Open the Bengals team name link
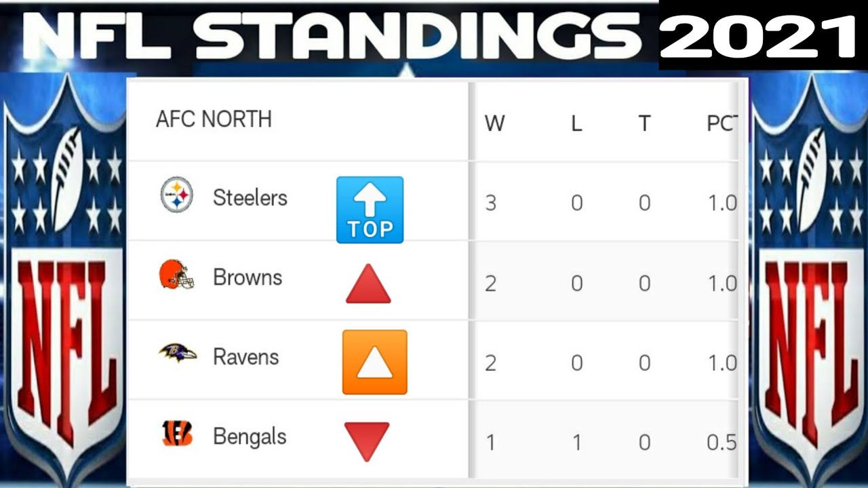 [250, 436]
